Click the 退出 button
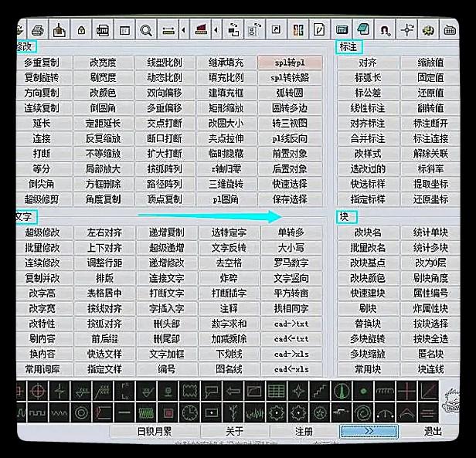 click(x=433, y=431)
